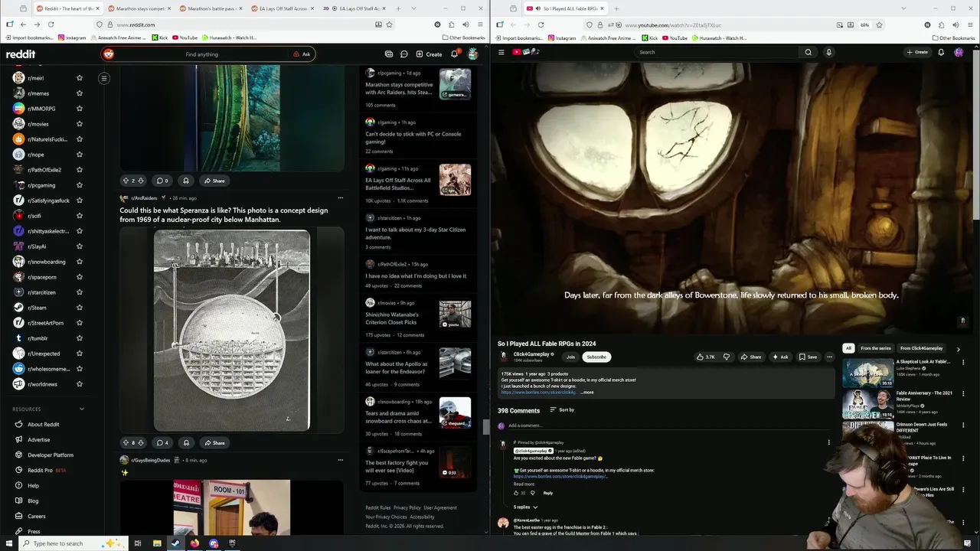Image resolution: width=980 pixels, height=551 pixels.
Task: Open YouTube hamburger guide menu
Action: 501,52
